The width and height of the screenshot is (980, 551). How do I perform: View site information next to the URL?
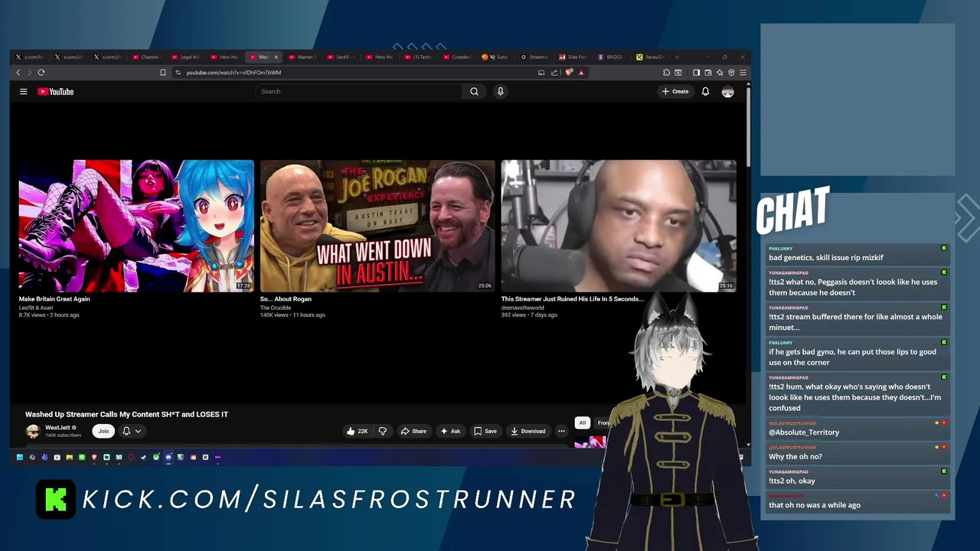(x=178, y=73)
